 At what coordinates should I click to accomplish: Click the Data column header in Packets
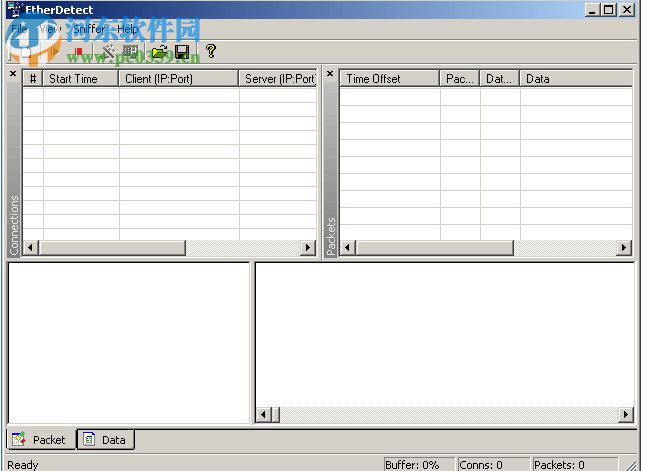(x=576, y=79)
